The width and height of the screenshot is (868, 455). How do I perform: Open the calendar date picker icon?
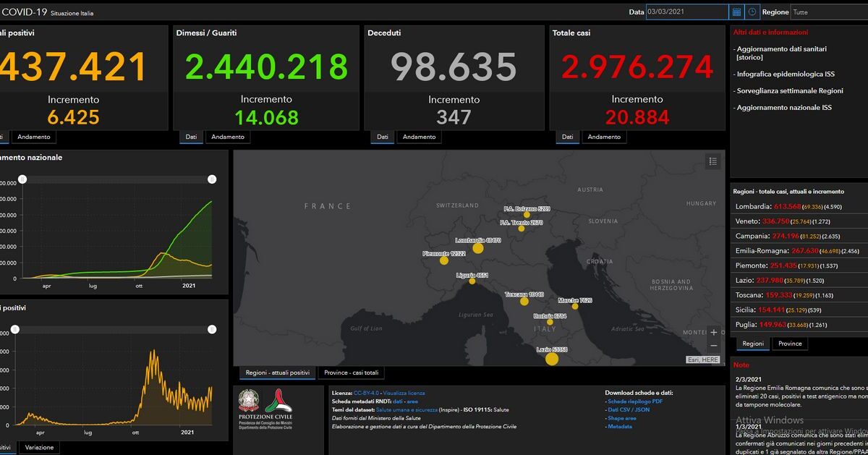pos(736,12)
